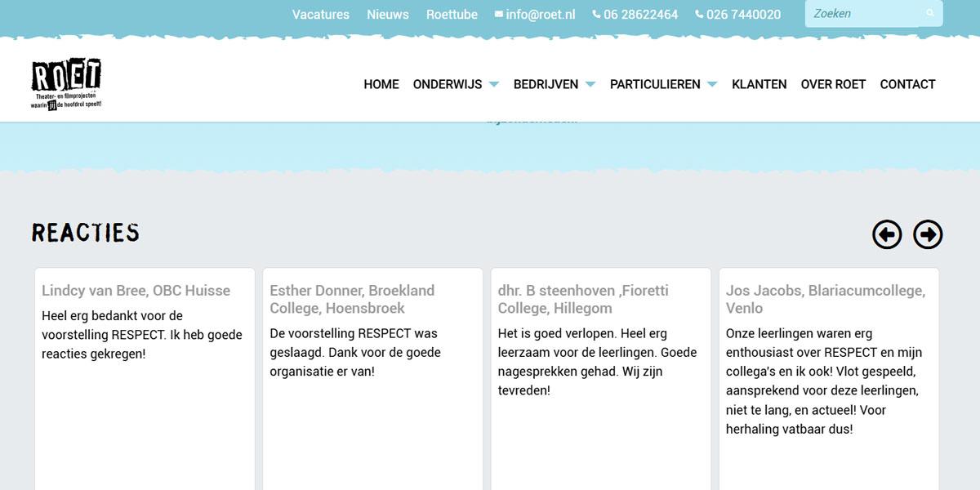This screenshot has width=980, height=490.
Task: Click the phone icon before 06 28622464
Action: [x=596, y=15]
